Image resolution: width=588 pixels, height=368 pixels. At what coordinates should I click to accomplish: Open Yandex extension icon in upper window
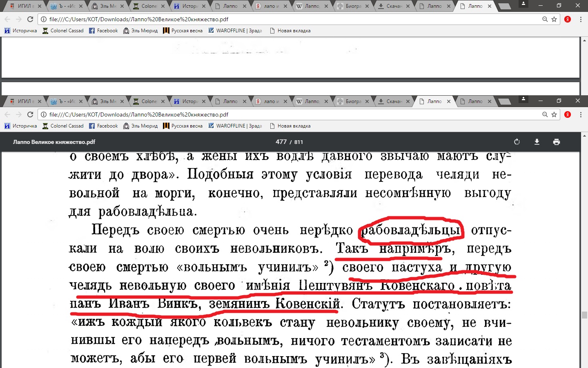coord(567,19)
